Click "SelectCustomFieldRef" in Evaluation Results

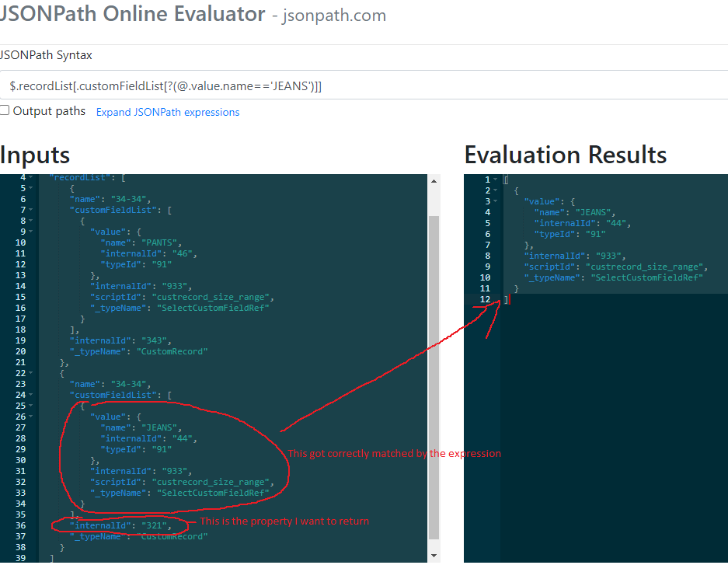click(x=646, y=277)
